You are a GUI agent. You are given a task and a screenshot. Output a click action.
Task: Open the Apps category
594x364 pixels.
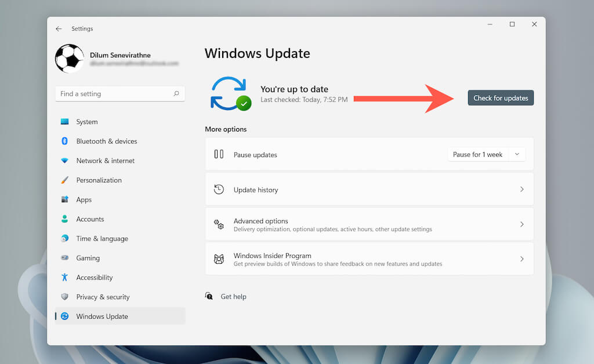point(119,200)
